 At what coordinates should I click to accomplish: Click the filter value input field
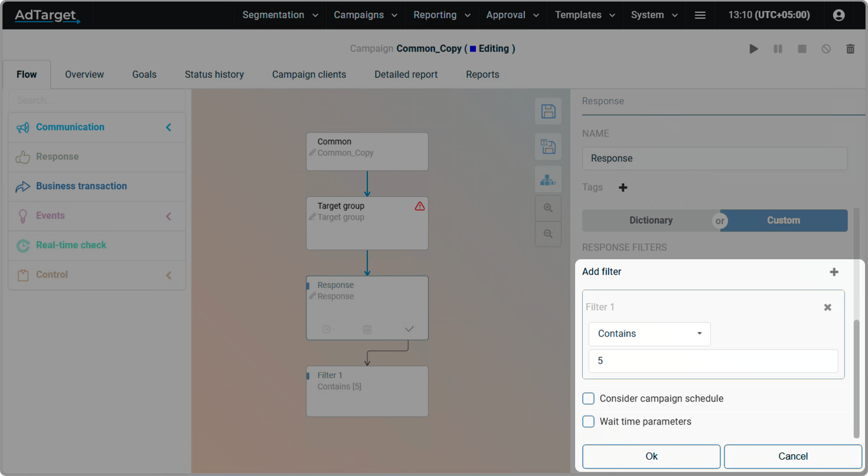click(x=713, y=361)
